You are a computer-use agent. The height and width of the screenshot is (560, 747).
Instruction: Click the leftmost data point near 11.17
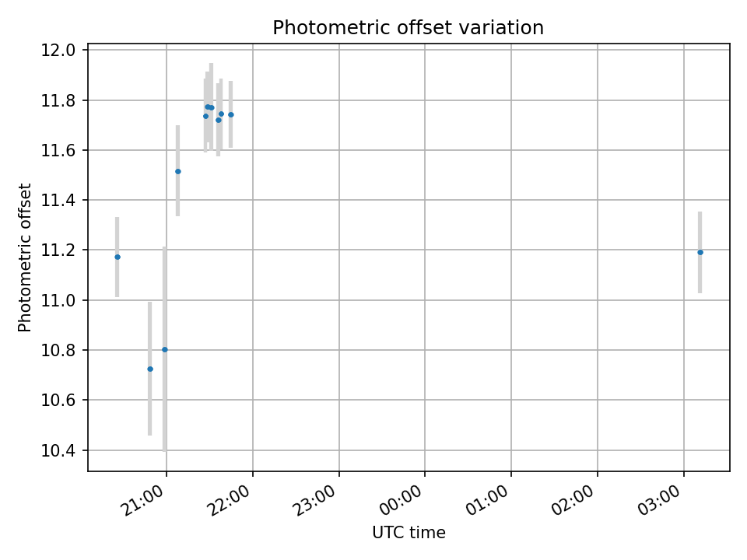click(117, 257)
